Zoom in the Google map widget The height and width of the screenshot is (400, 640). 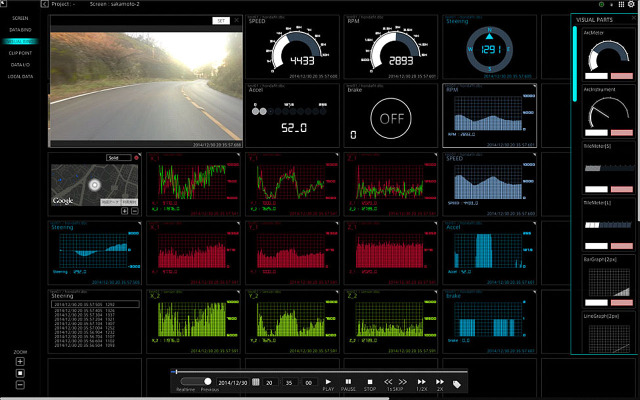tap(124, 211)
